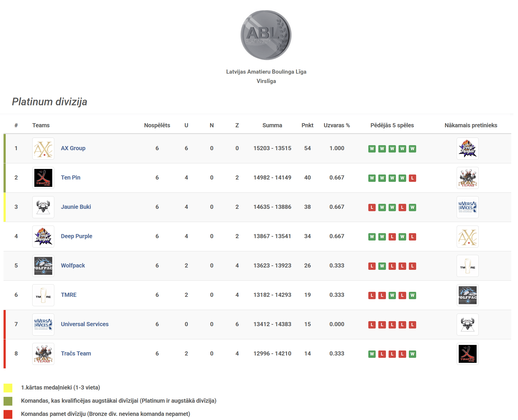Open the AX Group team logo

(x=43, y=148)
